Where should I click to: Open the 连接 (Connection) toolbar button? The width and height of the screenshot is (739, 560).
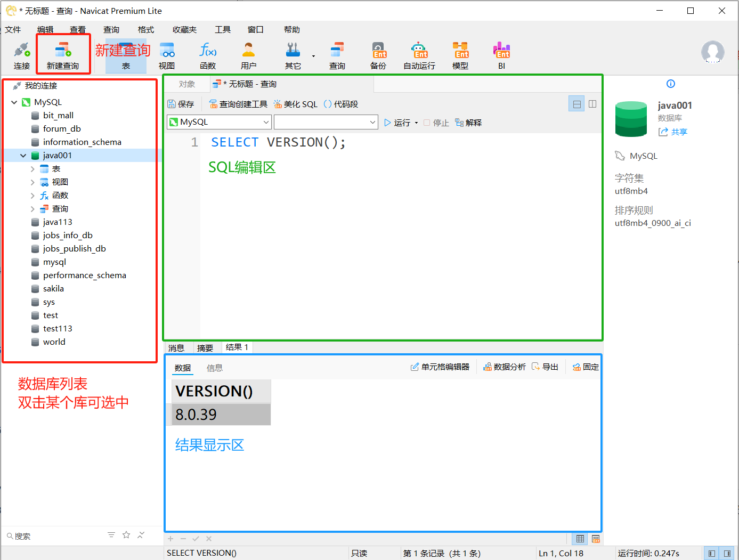21,56
